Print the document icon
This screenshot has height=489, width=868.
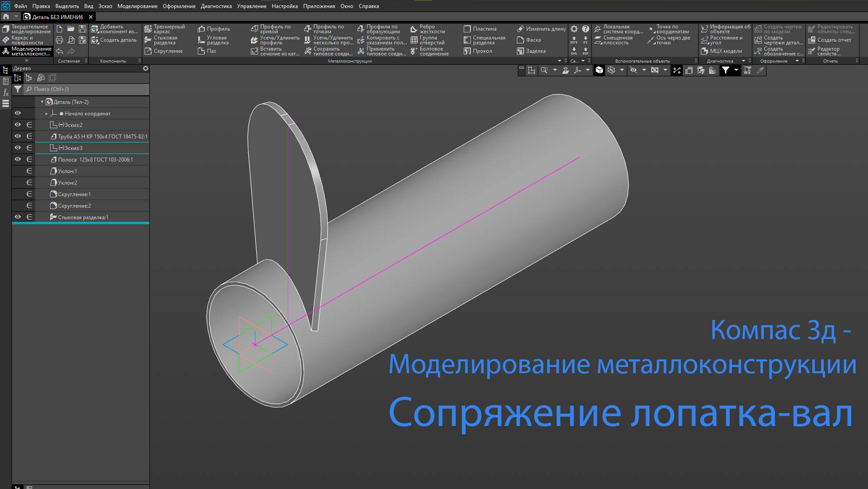click(59, 40)
